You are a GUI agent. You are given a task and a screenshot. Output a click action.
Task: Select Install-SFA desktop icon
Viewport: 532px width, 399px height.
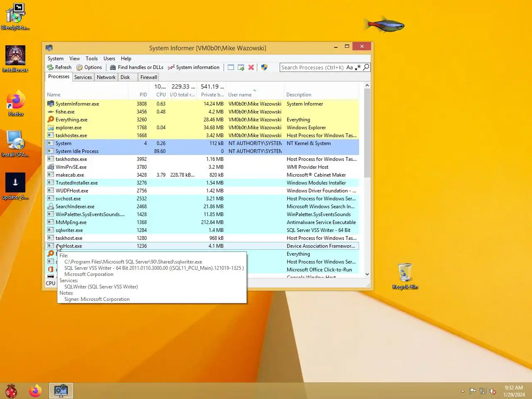point(15,144)
